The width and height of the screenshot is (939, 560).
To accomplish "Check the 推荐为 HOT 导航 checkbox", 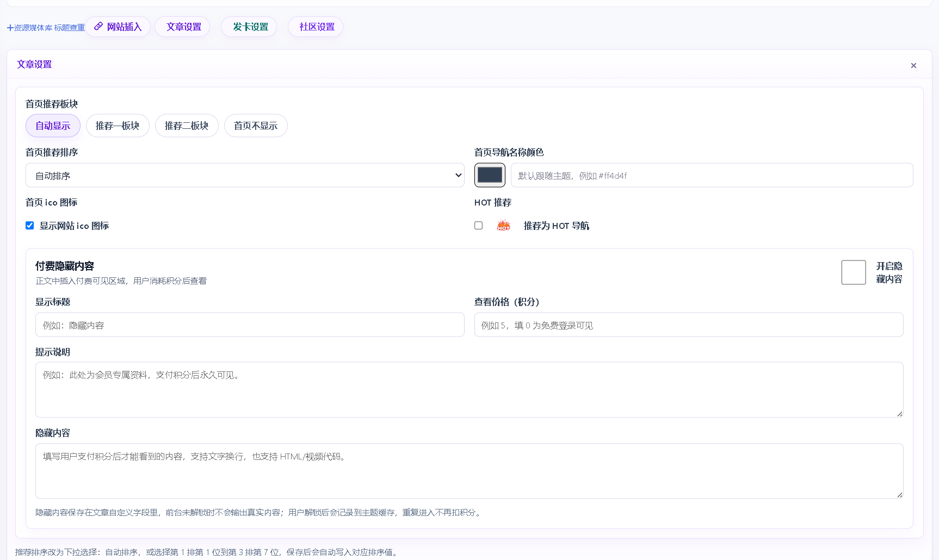I will (479, 225).
